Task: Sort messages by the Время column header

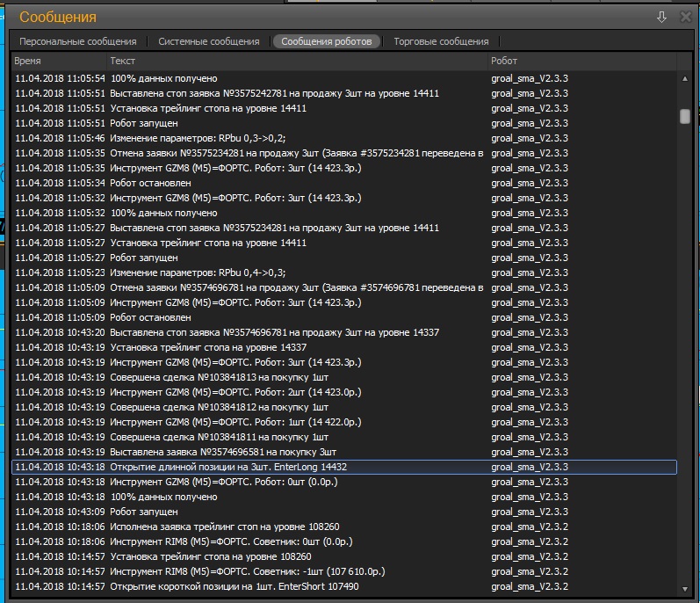Action: 28,61
